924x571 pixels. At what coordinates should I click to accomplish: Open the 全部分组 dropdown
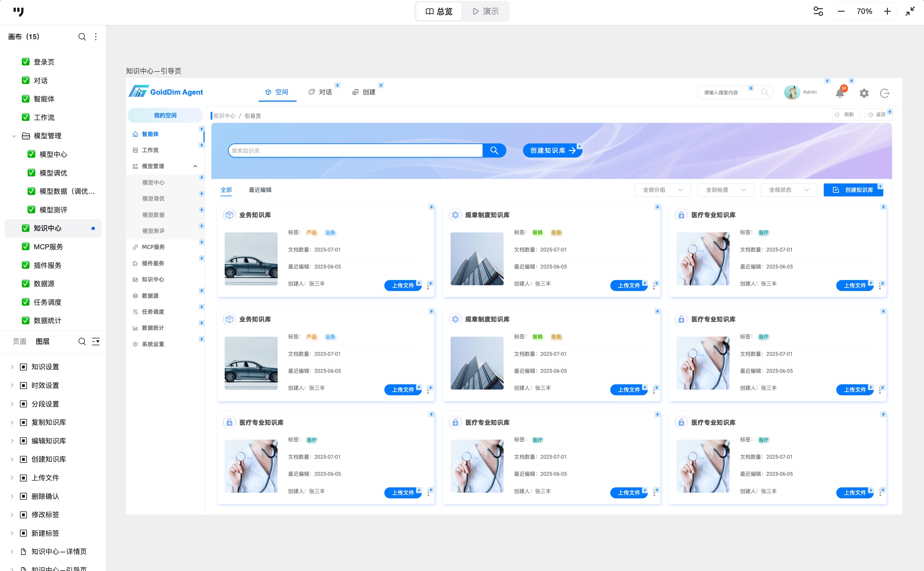662,190
